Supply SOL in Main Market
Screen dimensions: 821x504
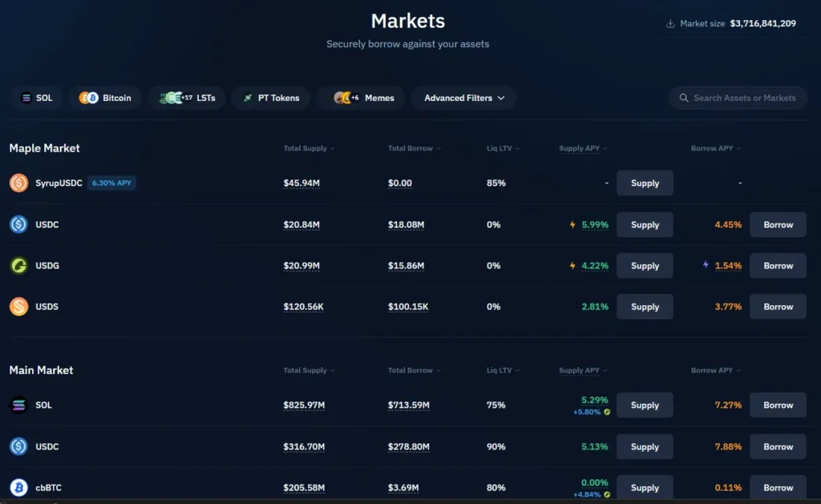pyautogui.click(x=645, y=405)
